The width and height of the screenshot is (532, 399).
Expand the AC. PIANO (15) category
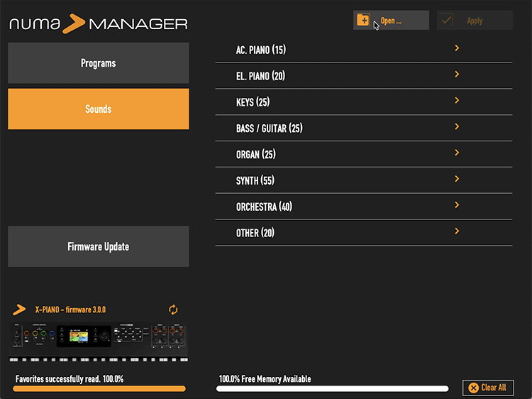pos(457,49)
